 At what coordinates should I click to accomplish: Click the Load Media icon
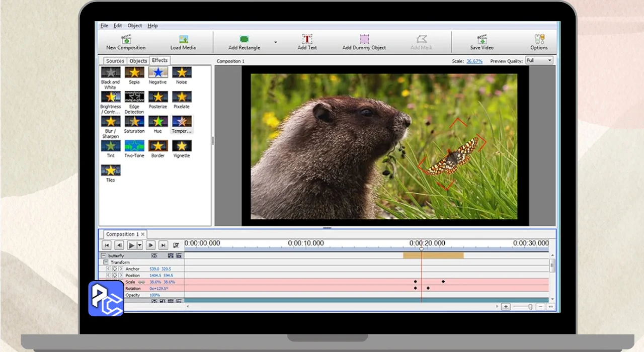click(183, 39)
